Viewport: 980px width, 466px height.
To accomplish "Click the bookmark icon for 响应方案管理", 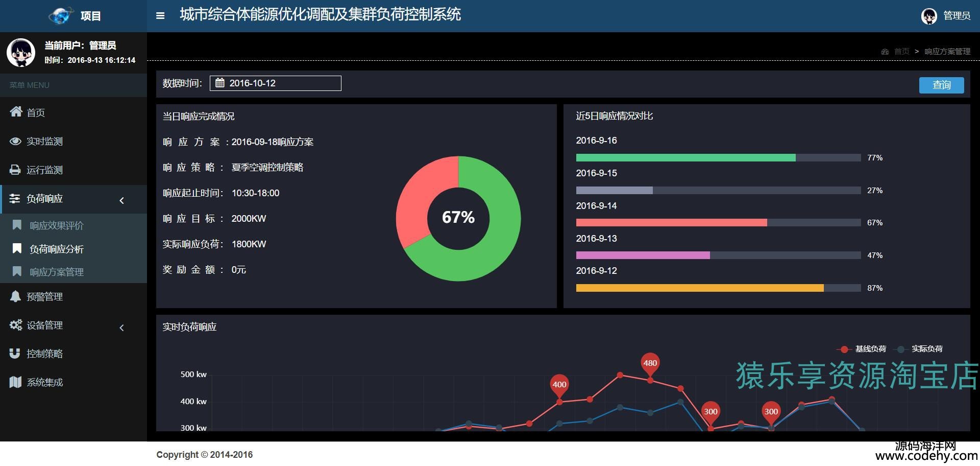I will (17, 271).
